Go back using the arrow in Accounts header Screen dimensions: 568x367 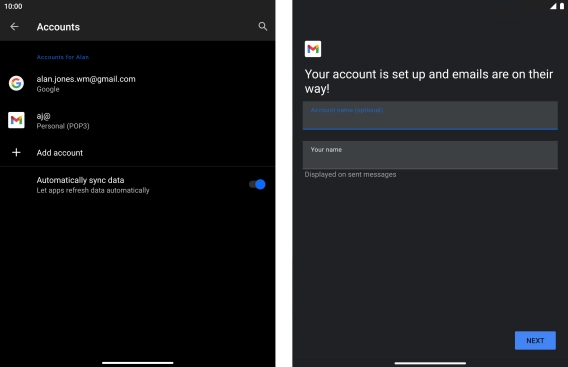14,26
